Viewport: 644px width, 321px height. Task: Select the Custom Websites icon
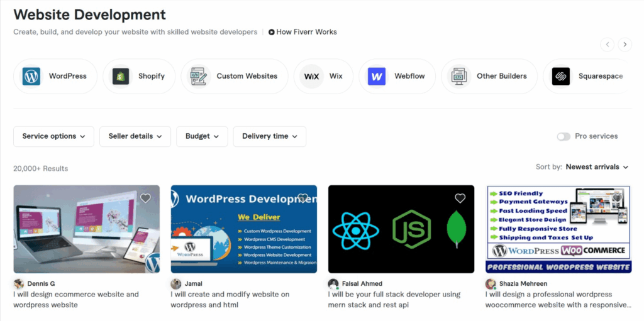[199, 77]
